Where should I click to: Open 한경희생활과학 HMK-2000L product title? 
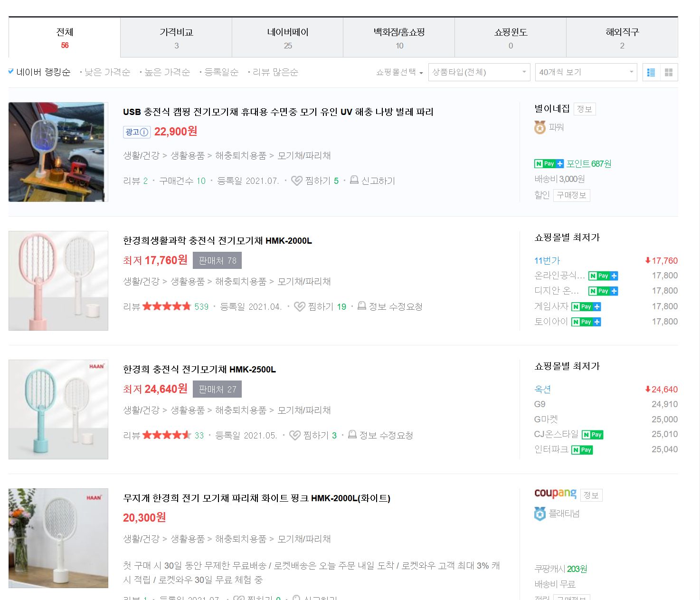[218, 240]
